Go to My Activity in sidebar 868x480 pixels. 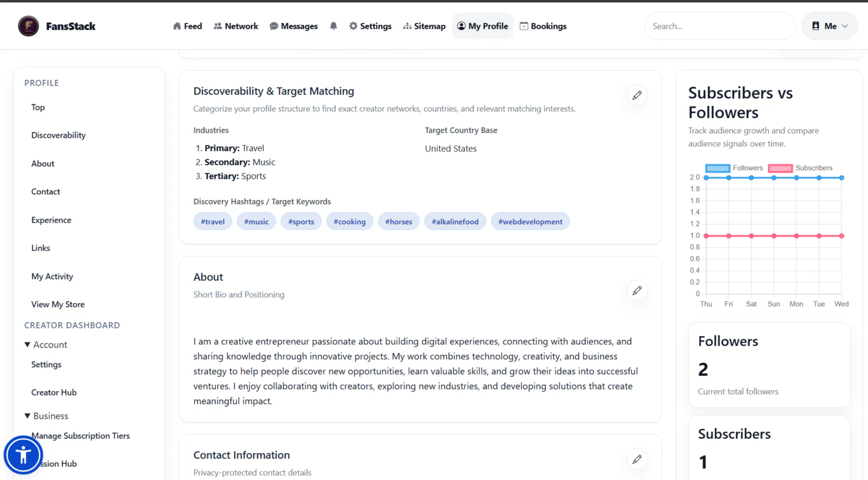52,276
